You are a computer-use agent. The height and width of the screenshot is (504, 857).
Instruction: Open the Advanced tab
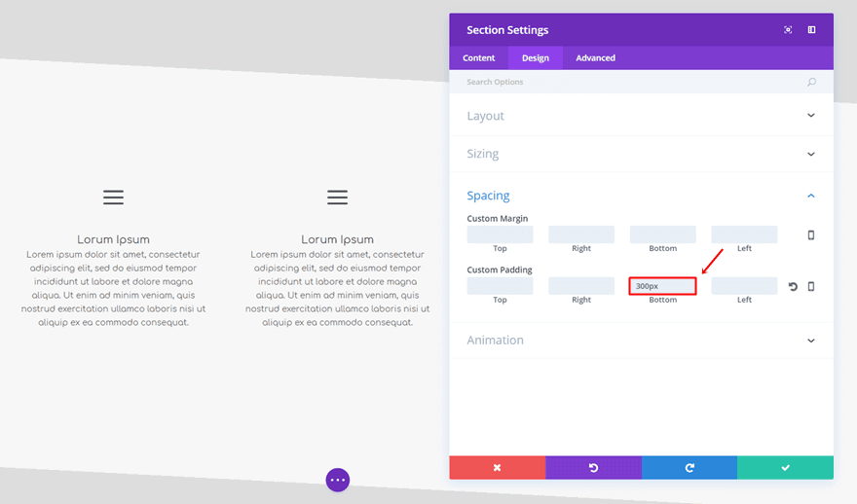tap(595, 57)
